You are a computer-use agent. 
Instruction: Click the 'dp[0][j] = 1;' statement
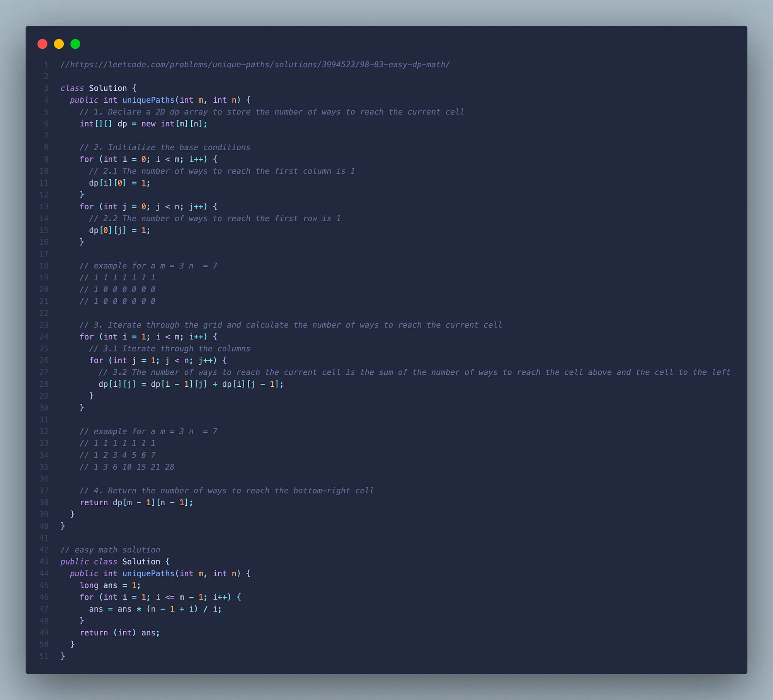click(119, 230)
